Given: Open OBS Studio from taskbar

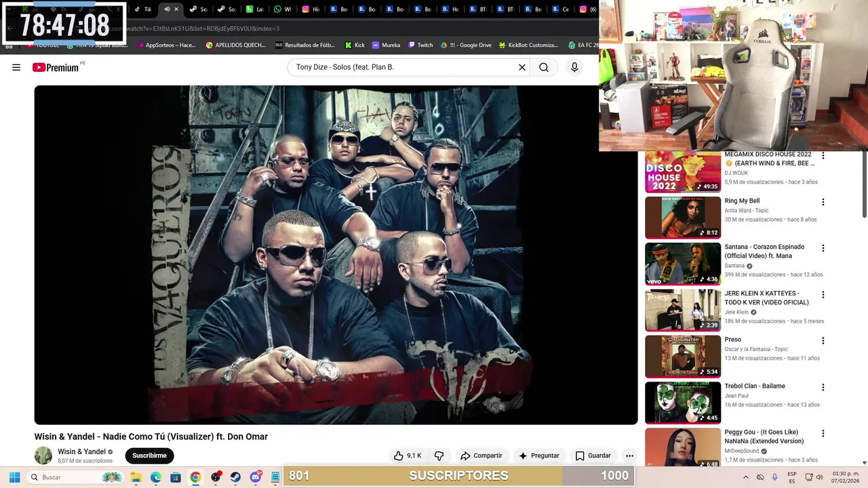Looking at the screenshot, I should pos(216,477).
